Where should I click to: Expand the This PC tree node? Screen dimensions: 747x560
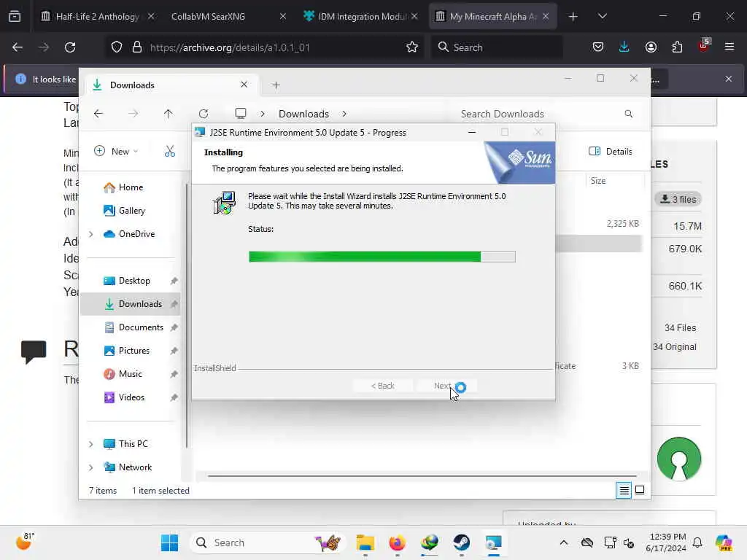(x=90, y=444)
